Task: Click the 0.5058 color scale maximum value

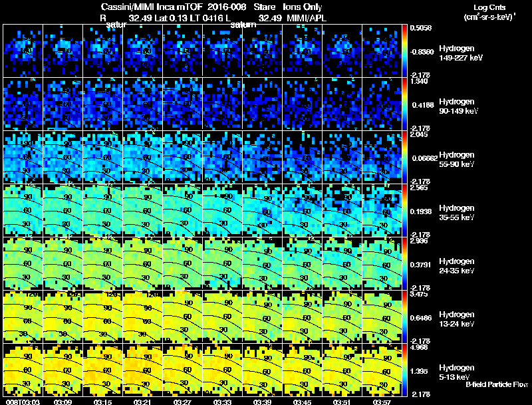Action: [x=421, y=28]
